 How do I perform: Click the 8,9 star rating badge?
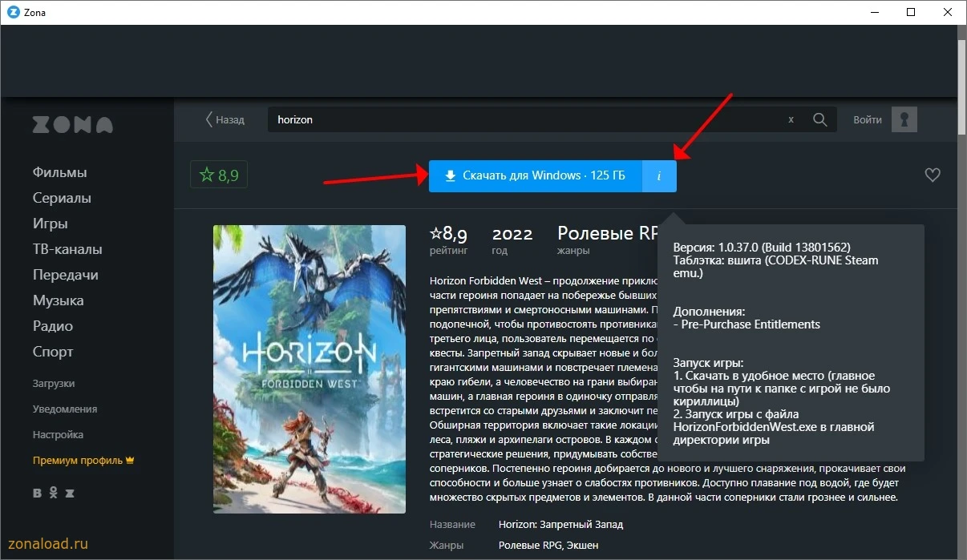219,175
